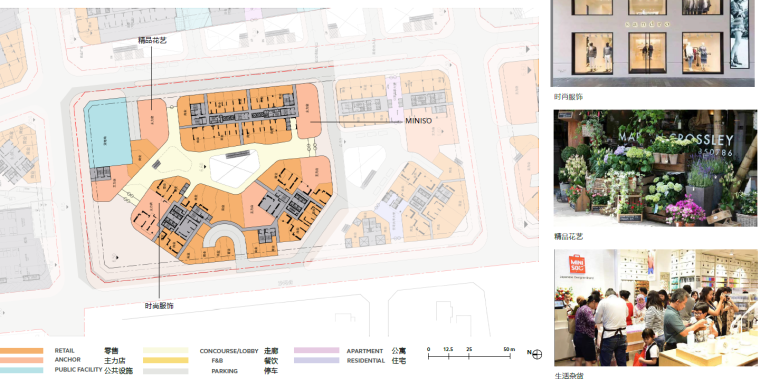Screen dimensions: 760x379
Task: Select the APARTMENT legend swatch
Action: [x=317, y=350]
